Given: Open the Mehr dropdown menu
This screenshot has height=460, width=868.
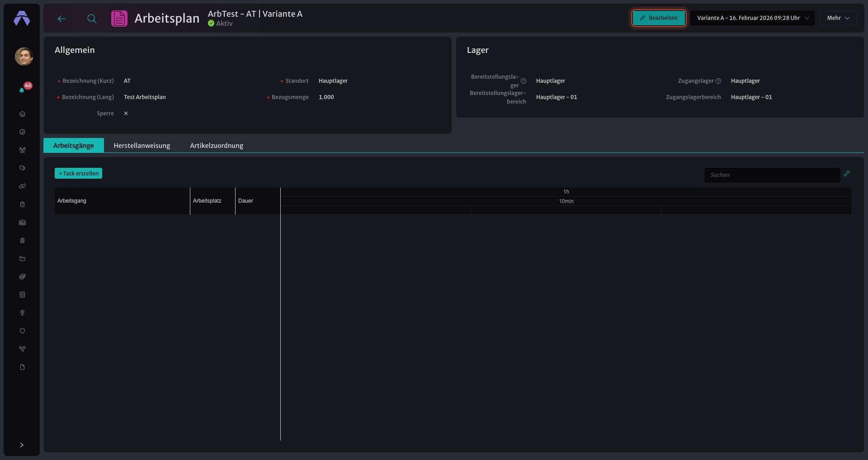Looking at the screenshot, I should 838,18.
